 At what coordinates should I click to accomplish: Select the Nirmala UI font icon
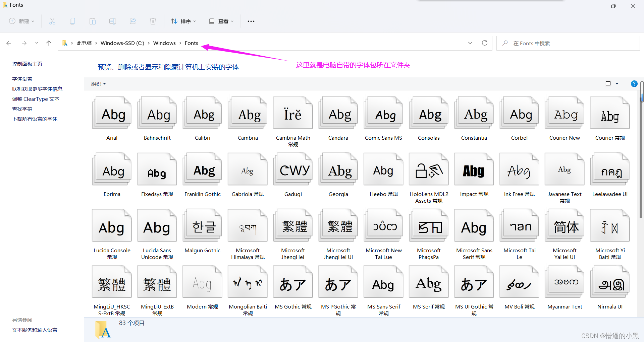(610, 282)
